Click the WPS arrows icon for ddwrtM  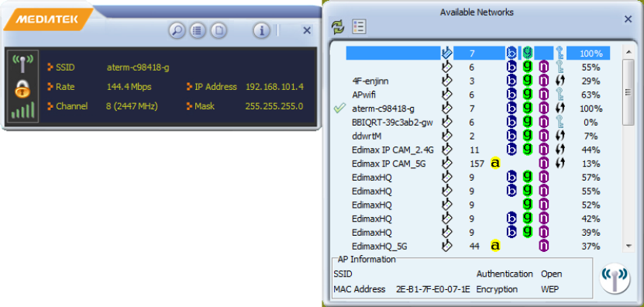point(560,136)
